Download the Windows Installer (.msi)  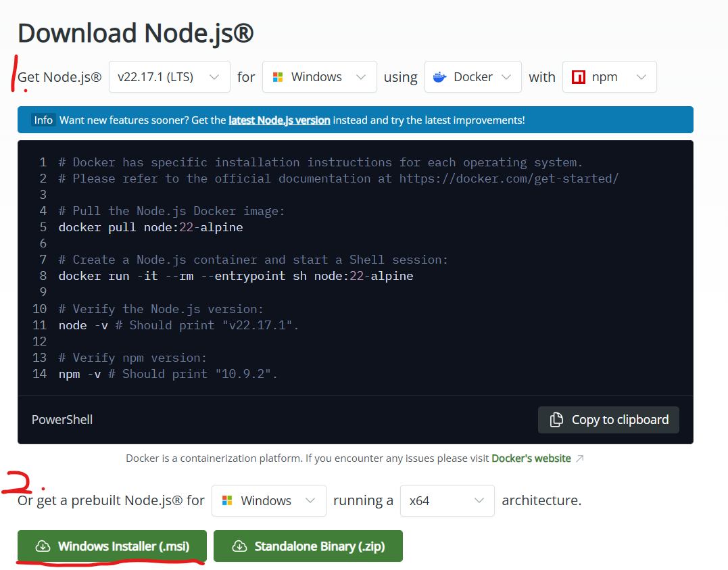pos(112,546)
